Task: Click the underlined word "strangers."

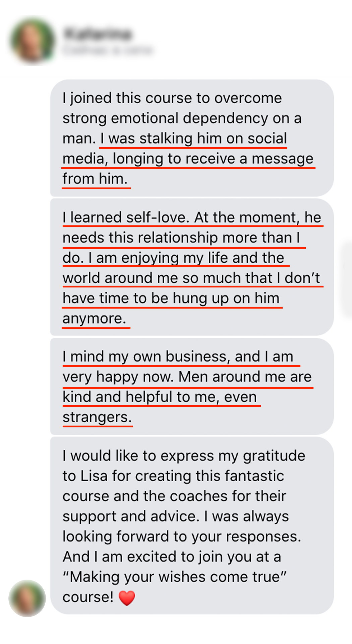Action: click(97, 417)
